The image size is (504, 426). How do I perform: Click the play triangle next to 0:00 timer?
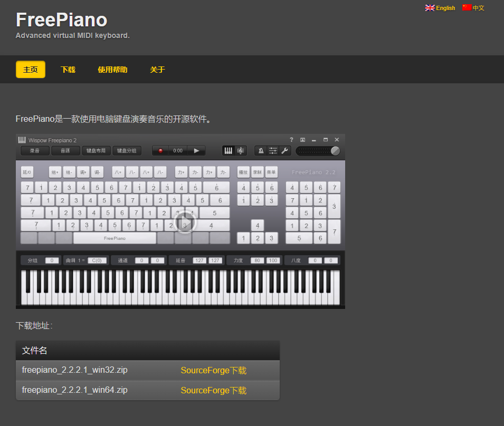point(196,151)
